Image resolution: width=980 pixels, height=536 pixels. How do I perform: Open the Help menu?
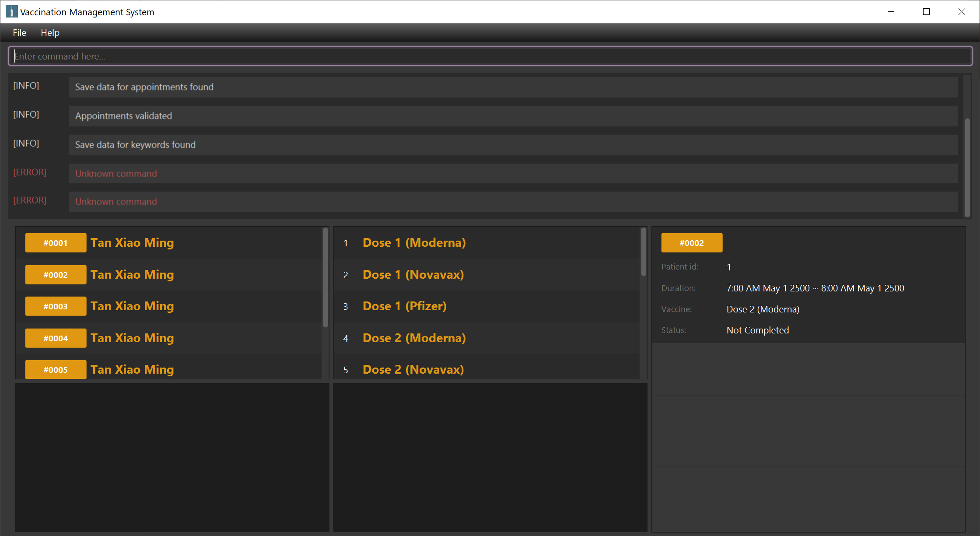click(50, 33)
